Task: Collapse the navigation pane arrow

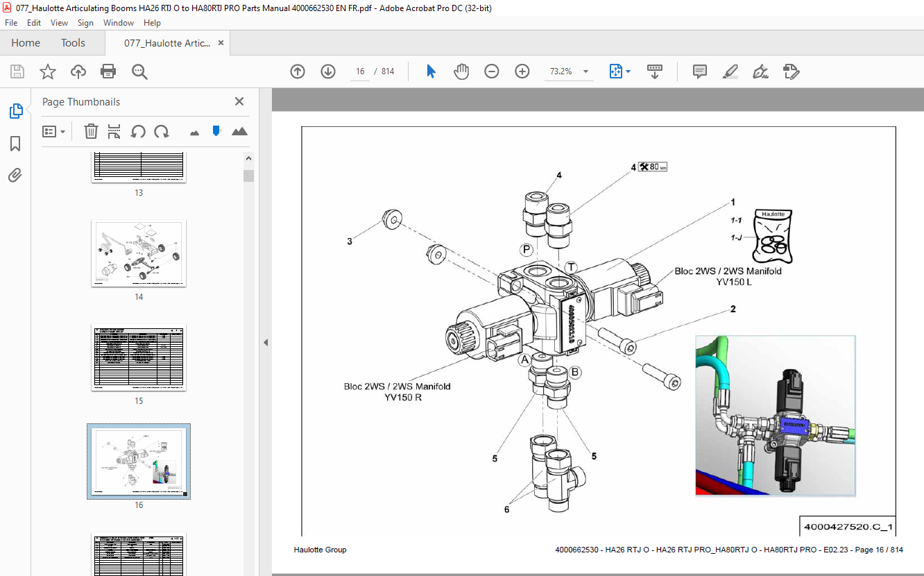Action: [265, 342]
